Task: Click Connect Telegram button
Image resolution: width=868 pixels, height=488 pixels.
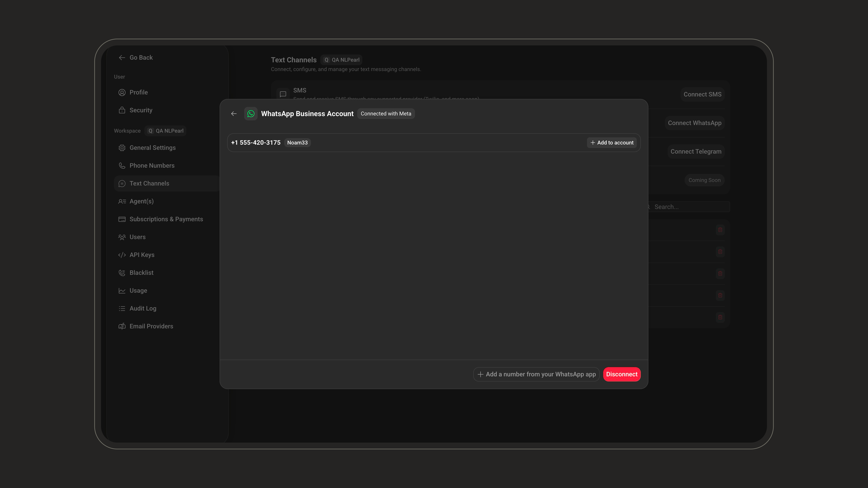Action: click(696, 152)
